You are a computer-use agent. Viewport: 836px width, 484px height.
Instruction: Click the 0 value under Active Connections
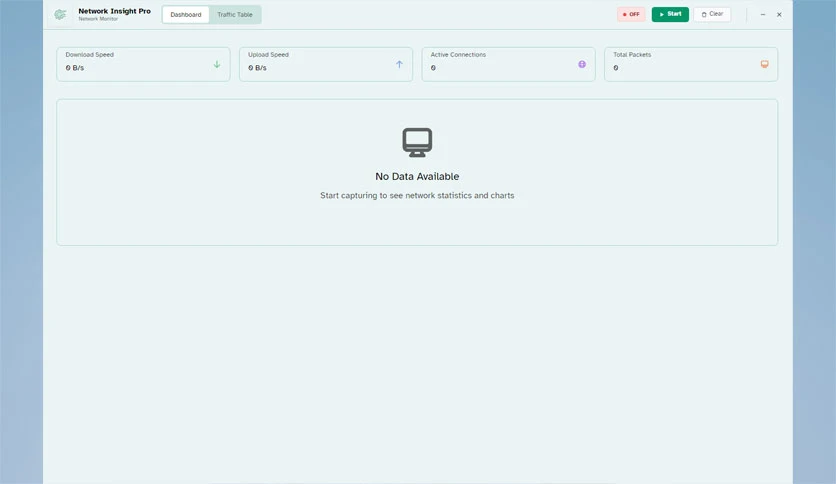tap(433, 68)
